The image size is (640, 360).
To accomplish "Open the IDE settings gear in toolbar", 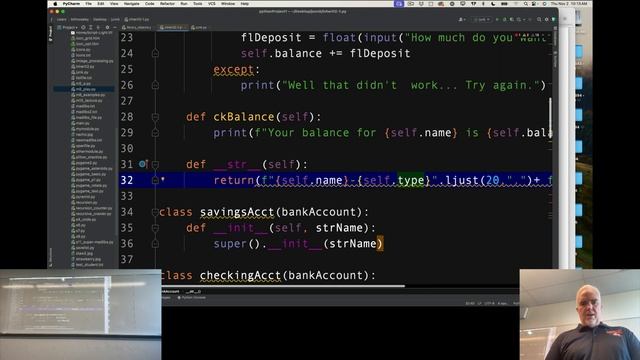I will (547, 19).
